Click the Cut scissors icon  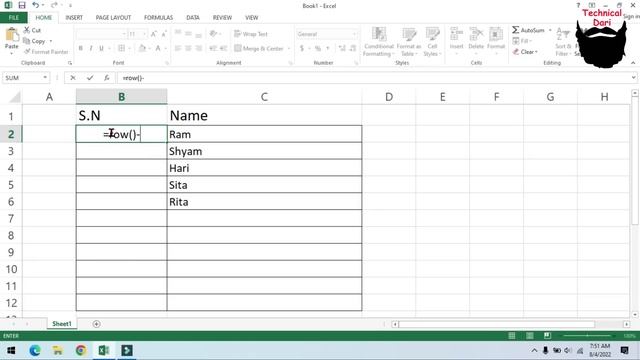pyautogui.click(x=27, y=30)
